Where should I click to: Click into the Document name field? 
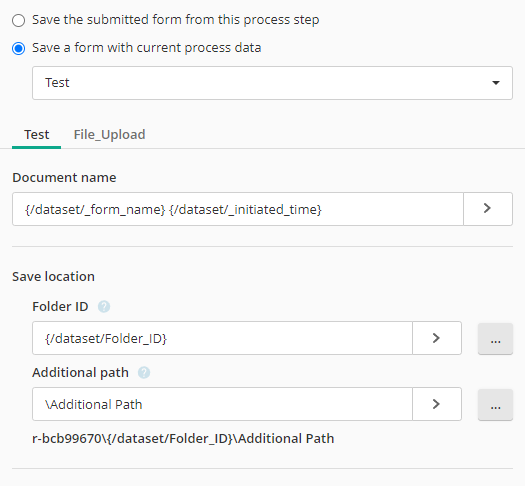[x=238, y=209]
